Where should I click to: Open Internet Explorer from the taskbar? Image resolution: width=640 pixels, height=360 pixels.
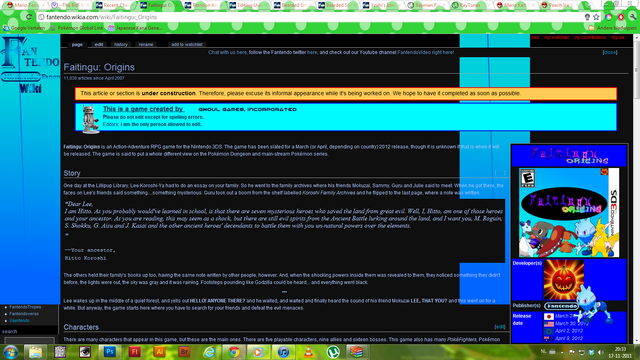pyautogui.click(x=209, y=352)
